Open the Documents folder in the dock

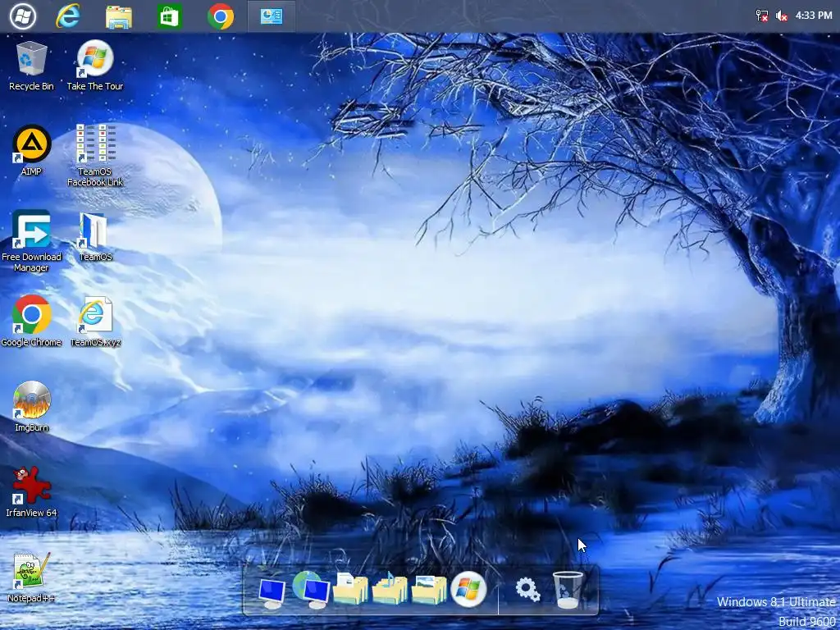click(350, 588)
